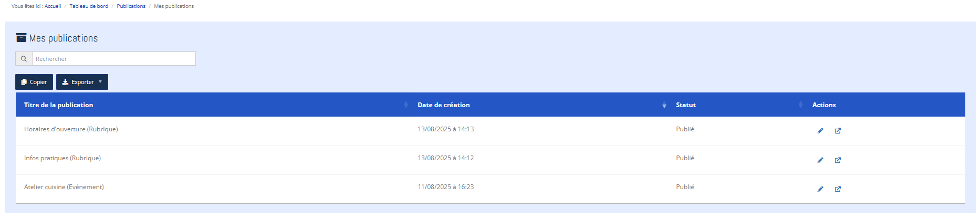Image resolution: width=980 pixels, height=218 pixels.
Task: Open Atelier cuisine external link icon
Action: click(x=838, y=189)
